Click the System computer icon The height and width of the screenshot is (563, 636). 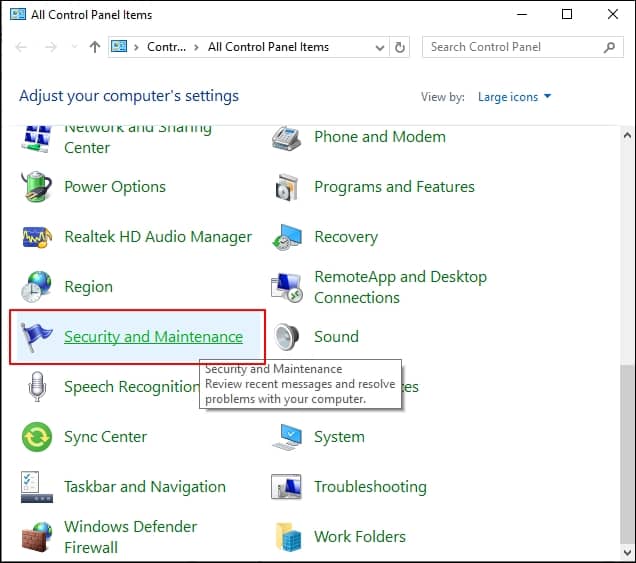pyautogui.click(x=287, y=437)
